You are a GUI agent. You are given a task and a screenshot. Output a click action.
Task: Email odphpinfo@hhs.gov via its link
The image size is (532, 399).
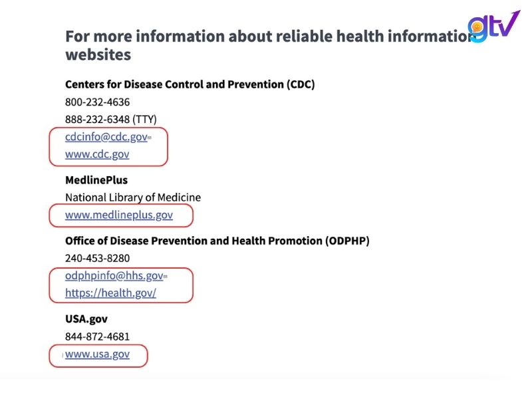[114, 275]
